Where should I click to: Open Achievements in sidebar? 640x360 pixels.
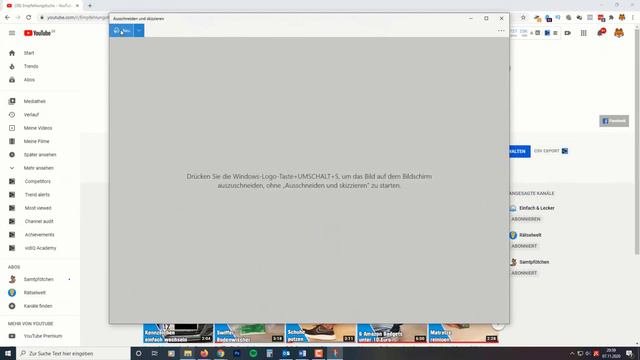pyautogui.click(x=40, y=235)
